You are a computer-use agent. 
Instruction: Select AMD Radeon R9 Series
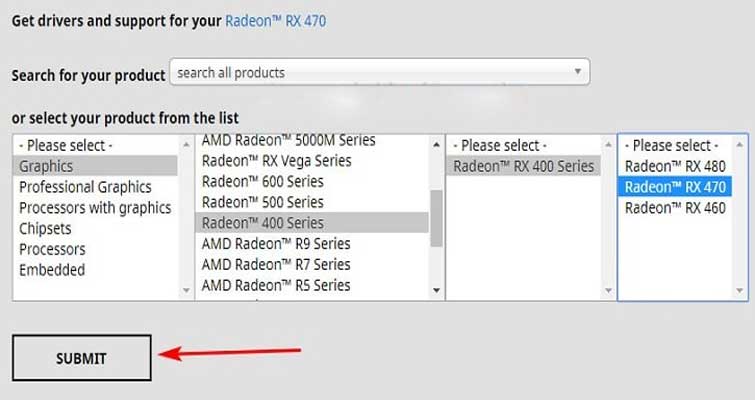tap(276, 244)
